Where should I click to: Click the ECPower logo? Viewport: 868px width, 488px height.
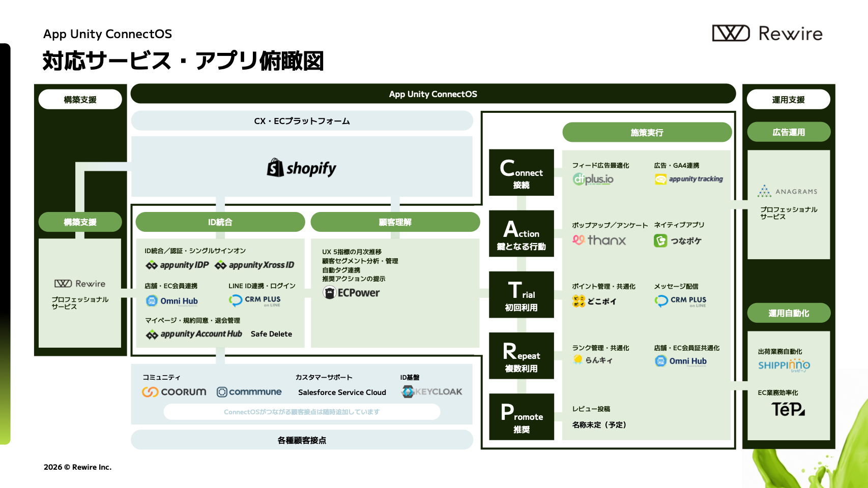point(352,292)
